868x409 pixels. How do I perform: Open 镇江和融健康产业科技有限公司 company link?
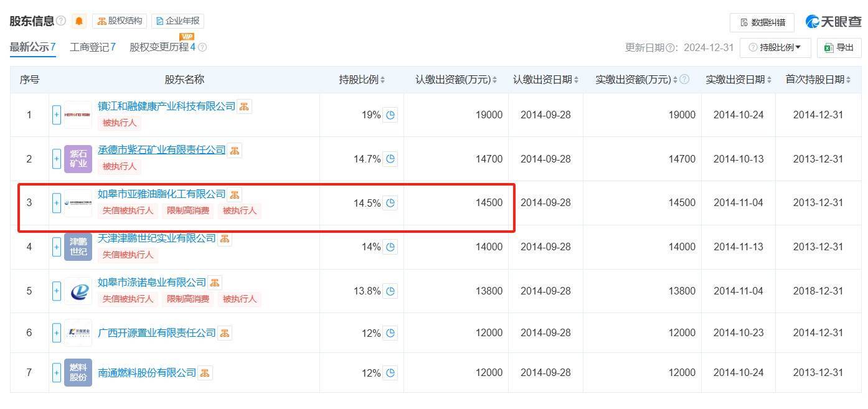click(x=166, y=106)
